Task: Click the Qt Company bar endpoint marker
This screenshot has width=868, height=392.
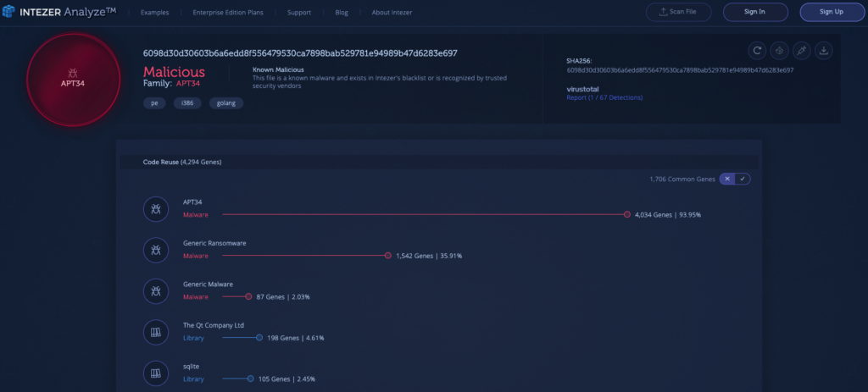Action: click(259, 337)
